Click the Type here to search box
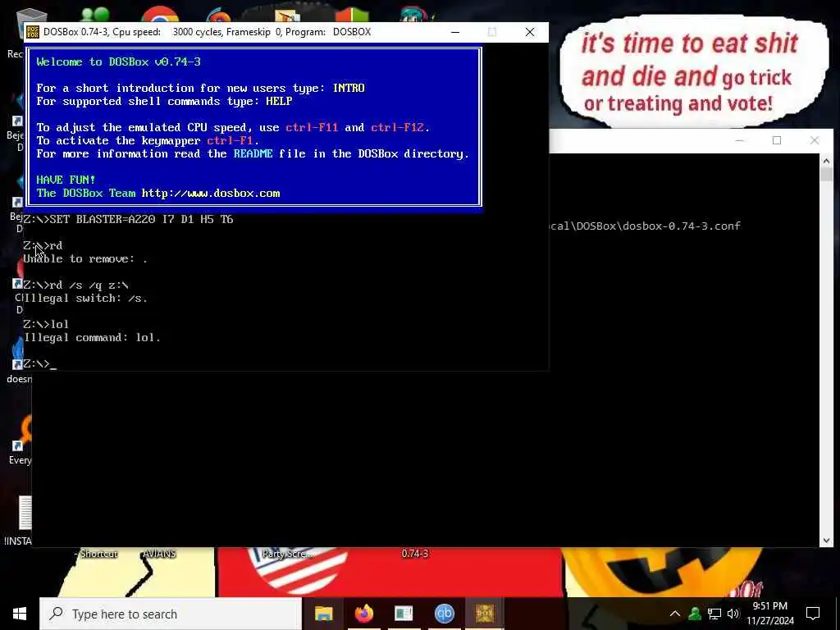This screenshot has height=630, width=840. tap(171, 614)
